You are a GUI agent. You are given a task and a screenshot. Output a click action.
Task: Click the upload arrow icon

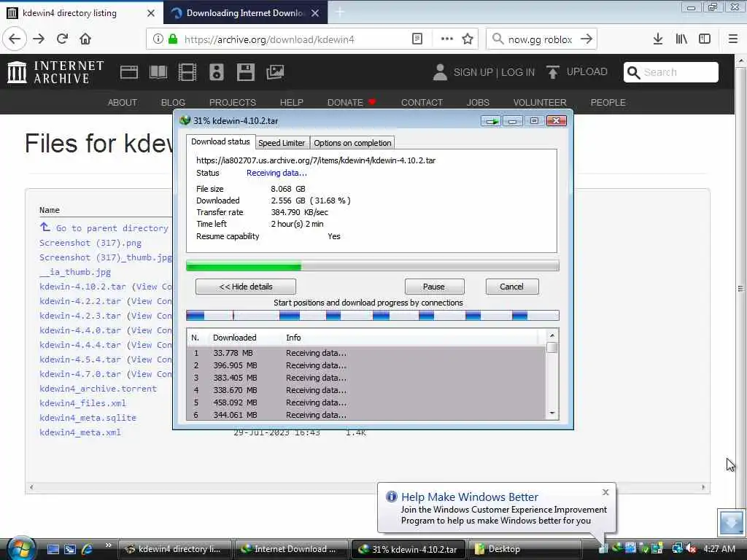coord(553,72)
